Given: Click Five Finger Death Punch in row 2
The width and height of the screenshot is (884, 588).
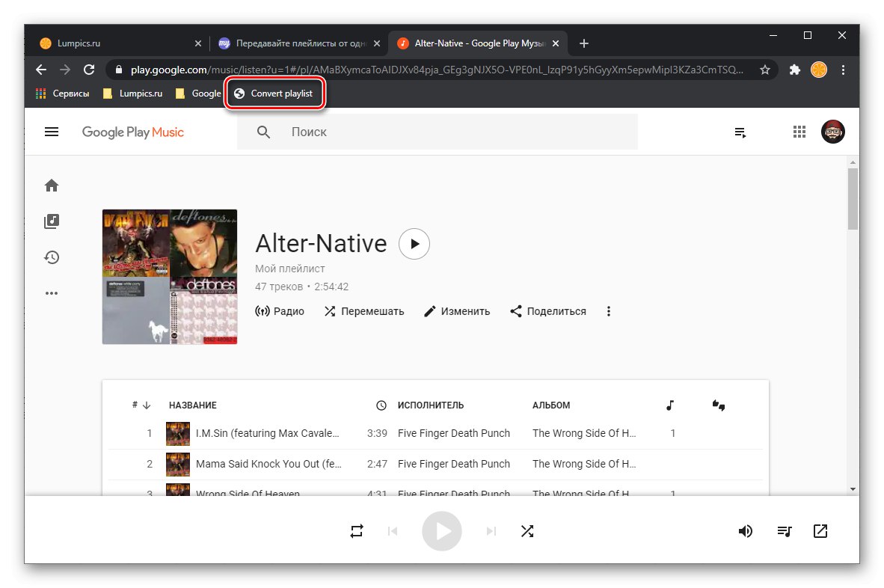Looking at the screenshot, I should point(454,464).
